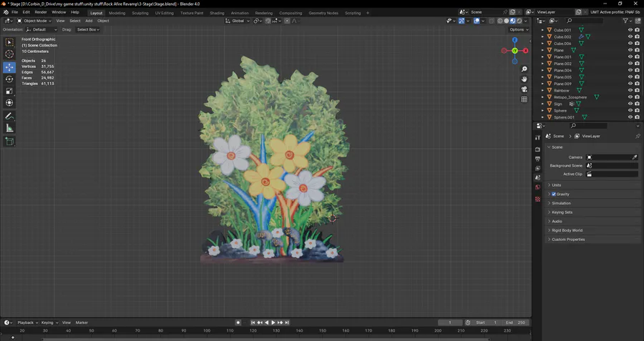The height and width of the screenshot is (341, 644).
Task: Uncheck the Gravity checkbox
Action: point(554,194)
